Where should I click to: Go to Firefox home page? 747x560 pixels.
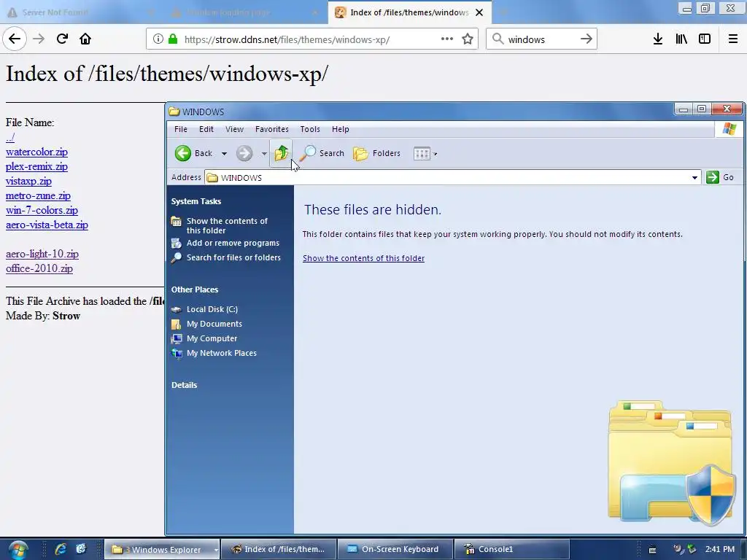[85, 39]
